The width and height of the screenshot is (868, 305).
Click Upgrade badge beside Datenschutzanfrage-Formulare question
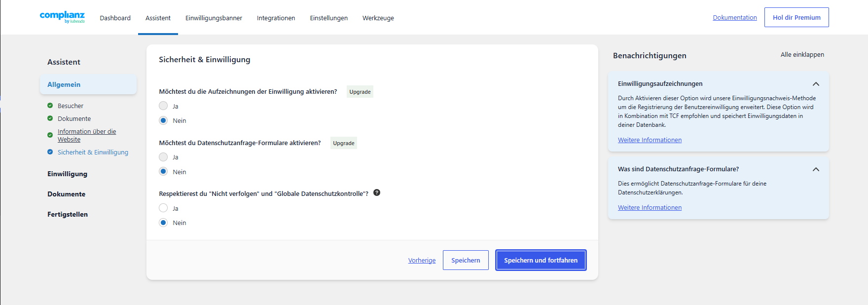344,143
